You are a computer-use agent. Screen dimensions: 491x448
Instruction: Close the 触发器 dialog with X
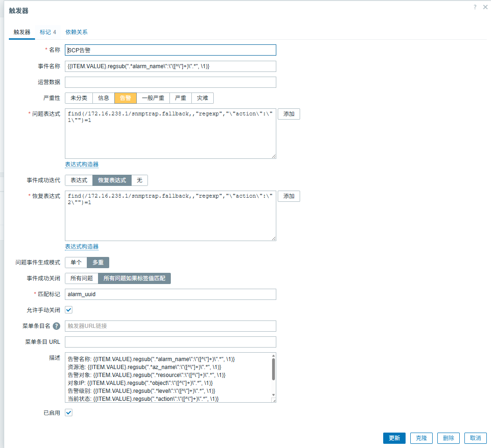(x=485, y=7)
